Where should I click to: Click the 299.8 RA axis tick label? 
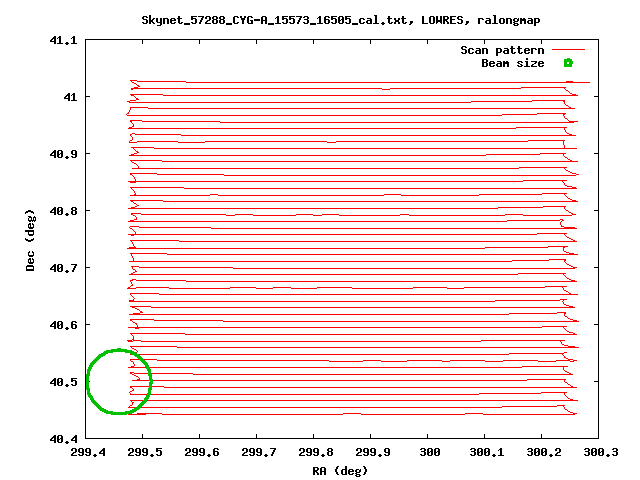point(316,452)
